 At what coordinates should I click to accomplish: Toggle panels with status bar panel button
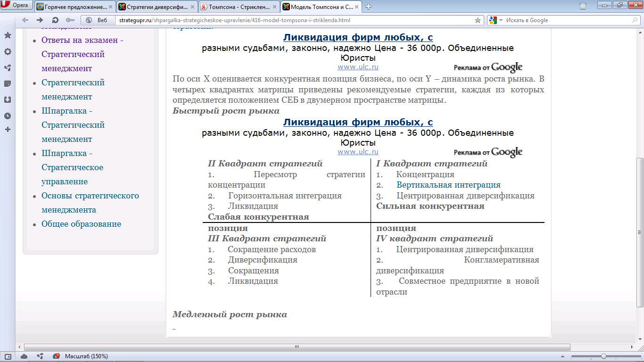pyautogui.click(x=8, y=356)
